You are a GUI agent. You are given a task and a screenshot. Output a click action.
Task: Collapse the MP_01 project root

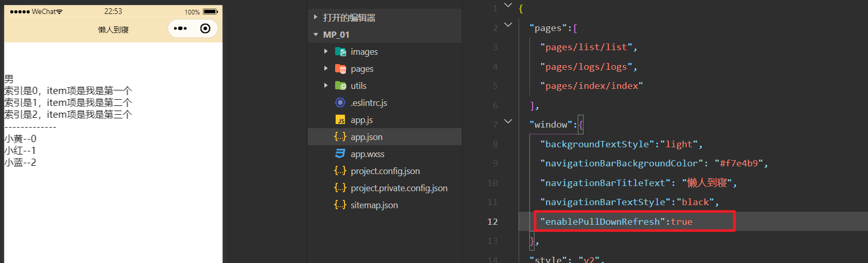click(x=315, y=35)
